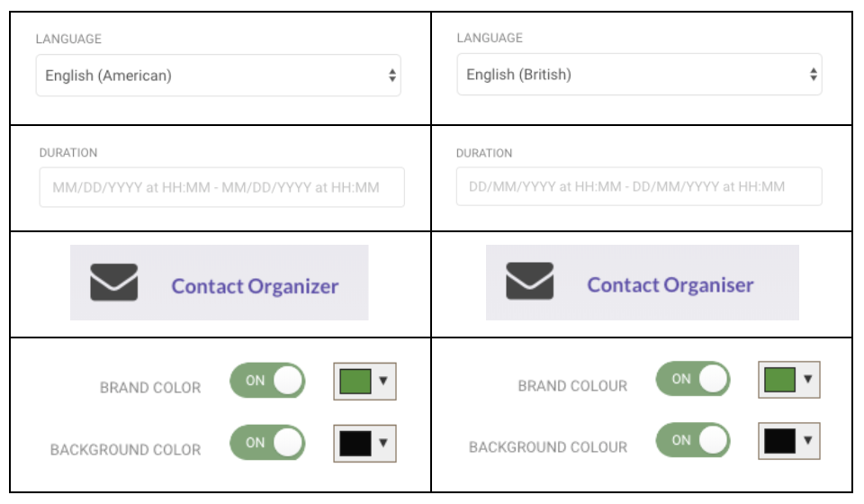864x504 pixels.
Task: Pick the green Brand Color swatch
Action: (355, 382)
